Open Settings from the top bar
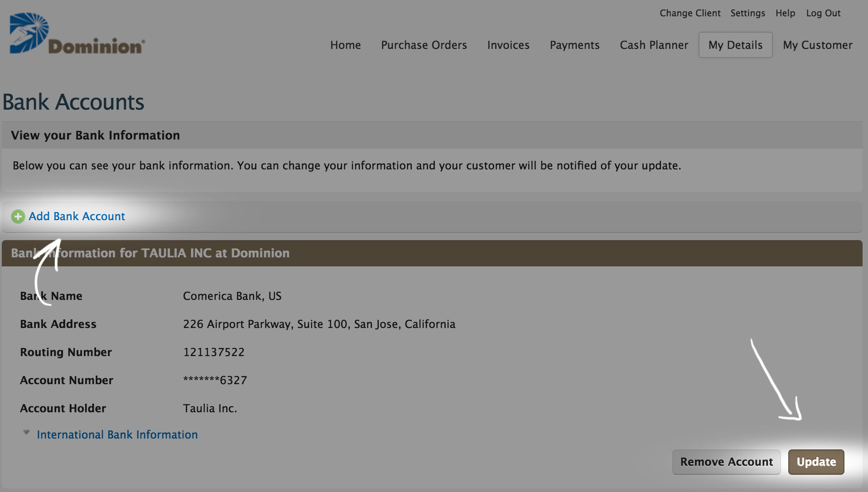The image size is (868, 492). pos(747,13)
